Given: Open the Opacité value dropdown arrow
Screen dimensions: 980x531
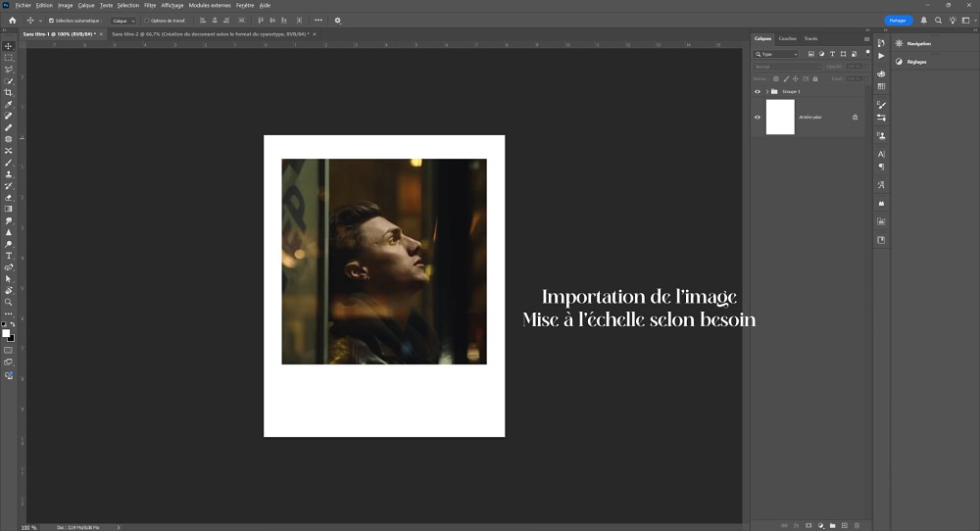Looking at the screenshot, I should (x=866, y=67).
